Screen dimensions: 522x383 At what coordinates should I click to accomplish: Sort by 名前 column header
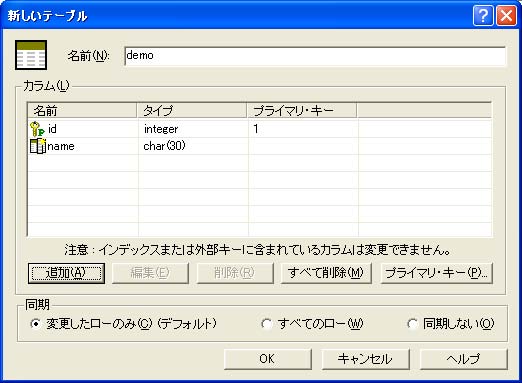pyautogui.click(x=82, y=110)
